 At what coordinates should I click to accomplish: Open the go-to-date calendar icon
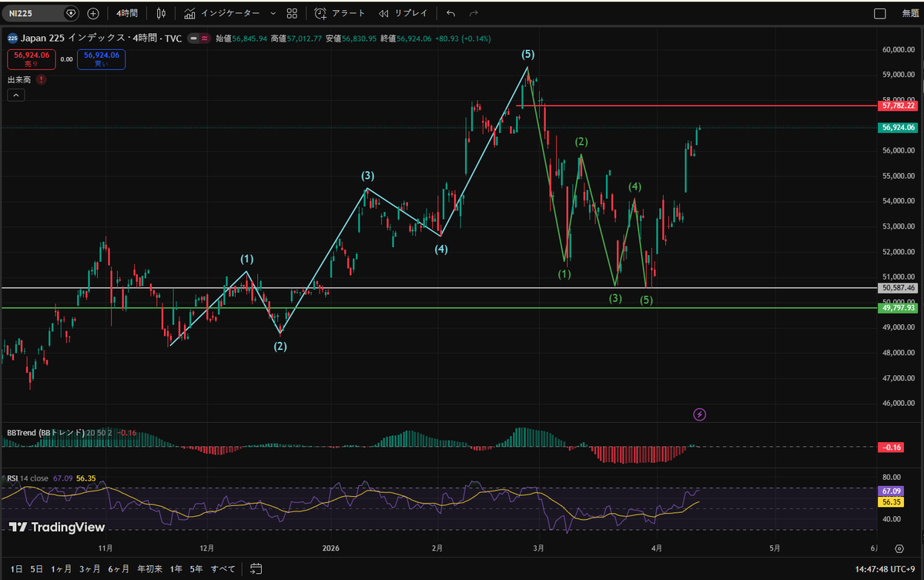click(x=256, y=569)
